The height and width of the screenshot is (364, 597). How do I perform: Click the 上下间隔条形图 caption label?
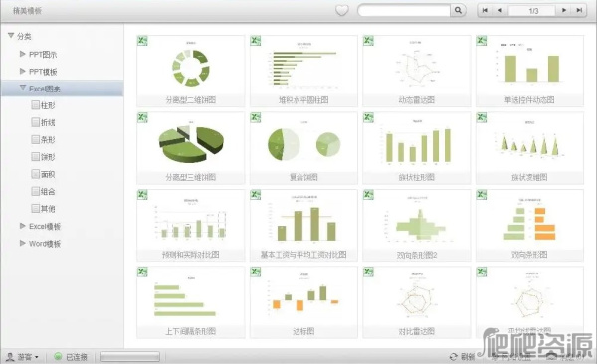[x=191, y=331]
